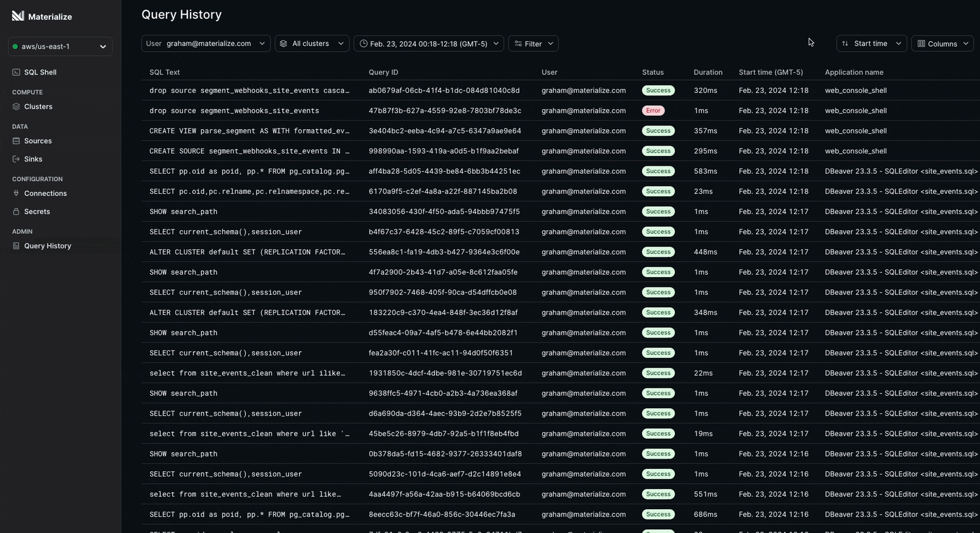Click Success badge on the 320ms row
This screenshot has height=533, width=980.
click(658, 91)
